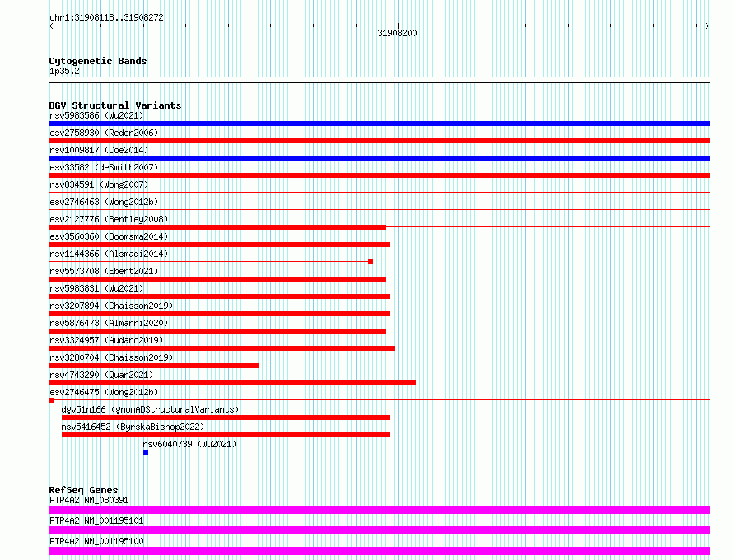Click the short red nsv3280704 variant bar
Viewport: 733px width, 560px height.
tap(154, 366)
